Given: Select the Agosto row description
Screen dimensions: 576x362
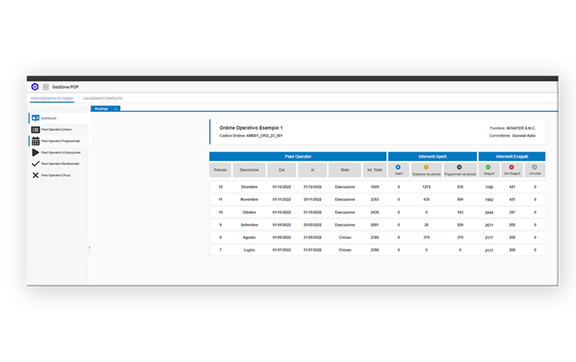Looking at the screenshot, I should 249,237.
